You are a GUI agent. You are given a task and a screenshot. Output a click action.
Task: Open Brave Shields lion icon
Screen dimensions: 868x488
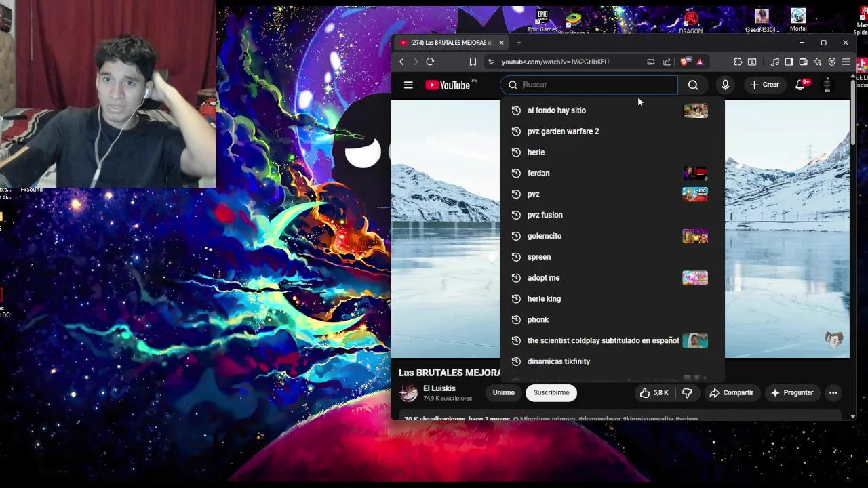(x=684, y=62)
